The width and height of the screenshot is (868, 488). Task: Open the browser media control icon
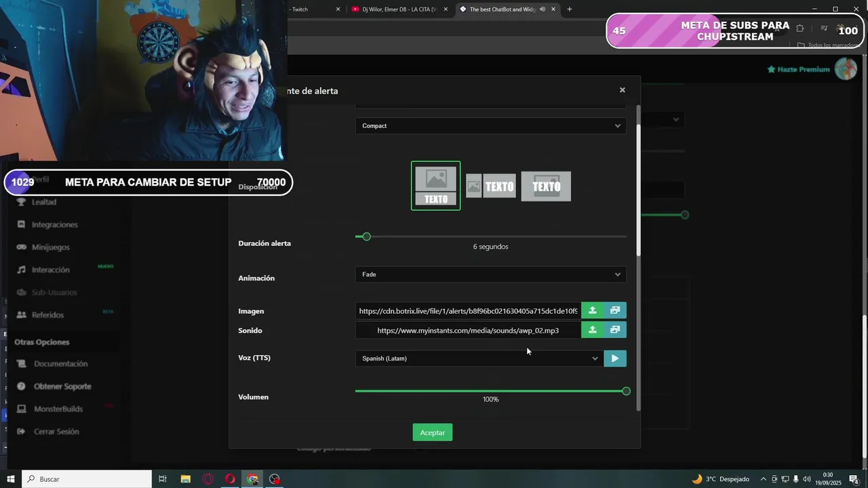(x=824, y=28)
